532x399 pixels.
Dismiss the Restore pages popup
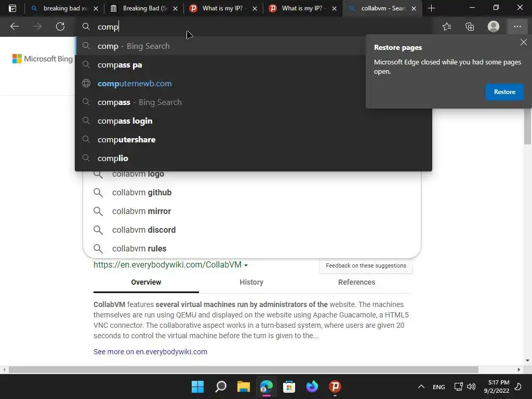pos(524,42)
